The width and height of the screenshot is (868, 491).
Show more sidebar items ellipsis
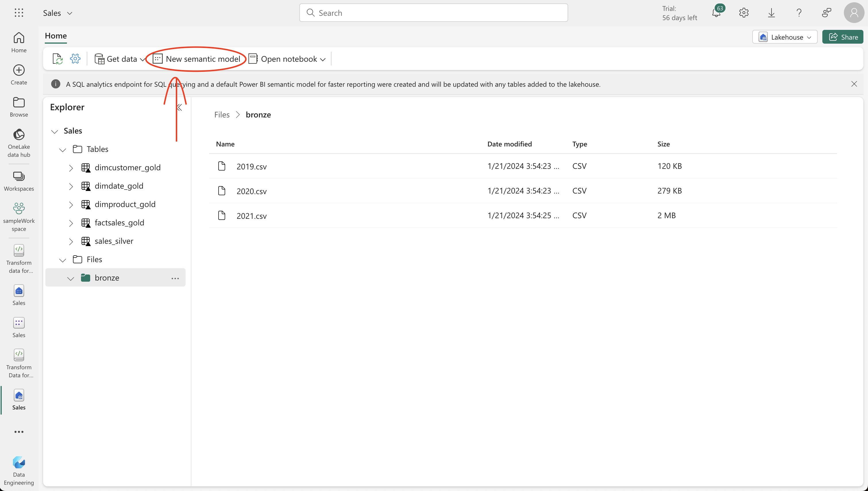click(x=19, y=432)
